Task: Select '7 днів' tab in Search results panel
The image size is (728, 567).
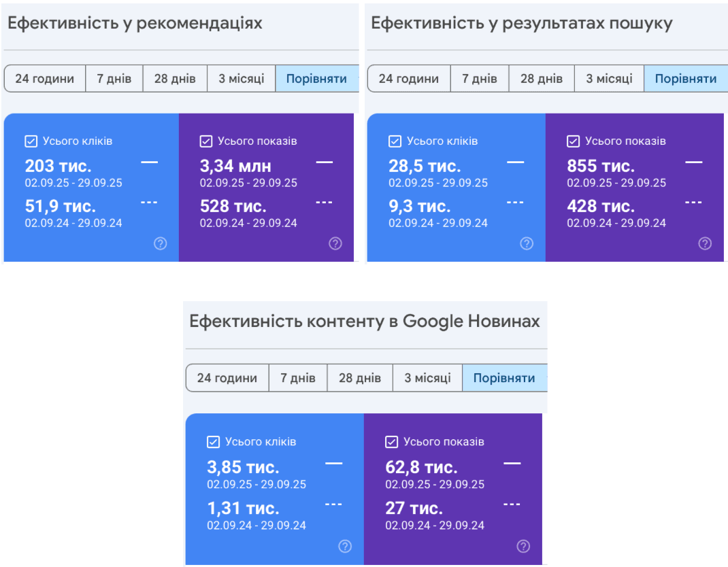Action: (480, 79)
